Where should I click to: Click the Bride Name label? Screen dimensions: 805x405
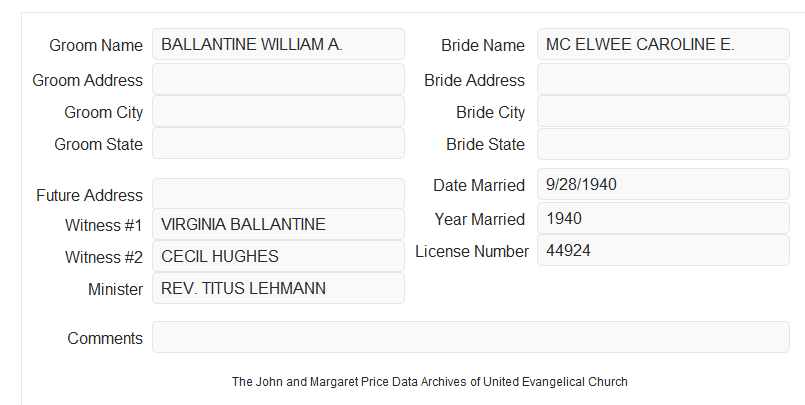coord(483,45)
